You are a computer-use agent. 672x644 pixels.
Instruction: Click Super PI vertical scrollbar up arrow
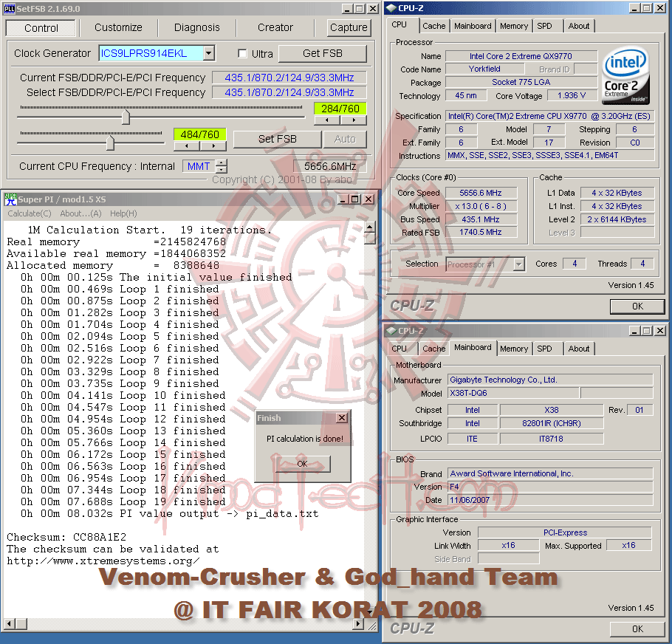pos(370,227)
